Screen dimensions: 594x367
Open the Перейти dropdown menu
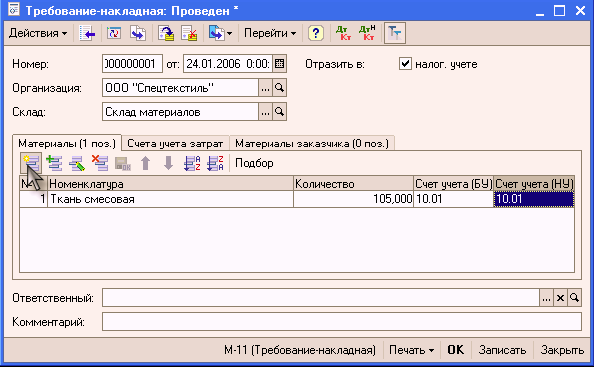(270, 33)
